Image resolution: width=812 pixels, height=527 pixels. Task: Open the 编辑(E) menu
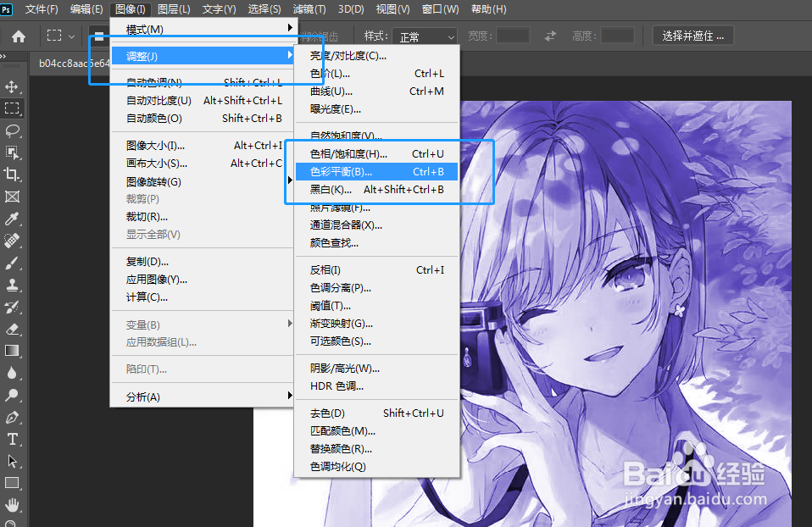[86, 9]
